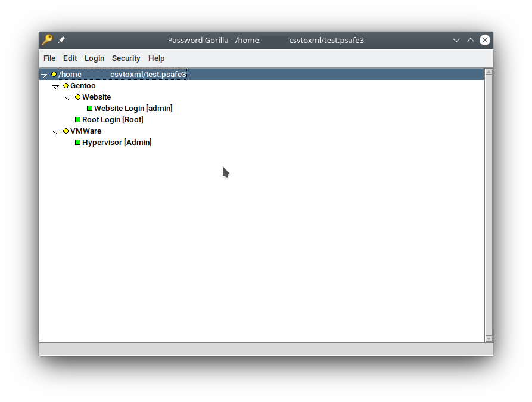This screenshot has height=402, width=532.
Task: Open the Help menu
Action: (157, 58)
